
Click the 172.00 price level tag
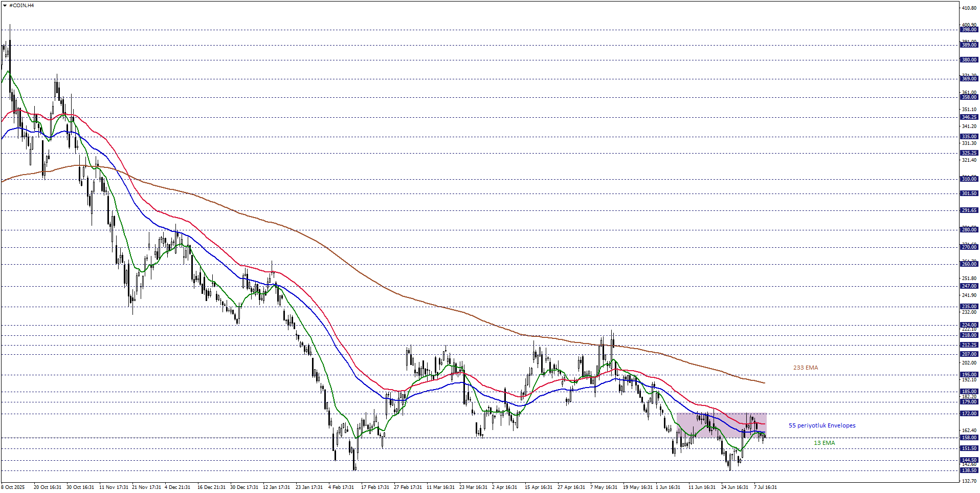click(x=969, y=414)
